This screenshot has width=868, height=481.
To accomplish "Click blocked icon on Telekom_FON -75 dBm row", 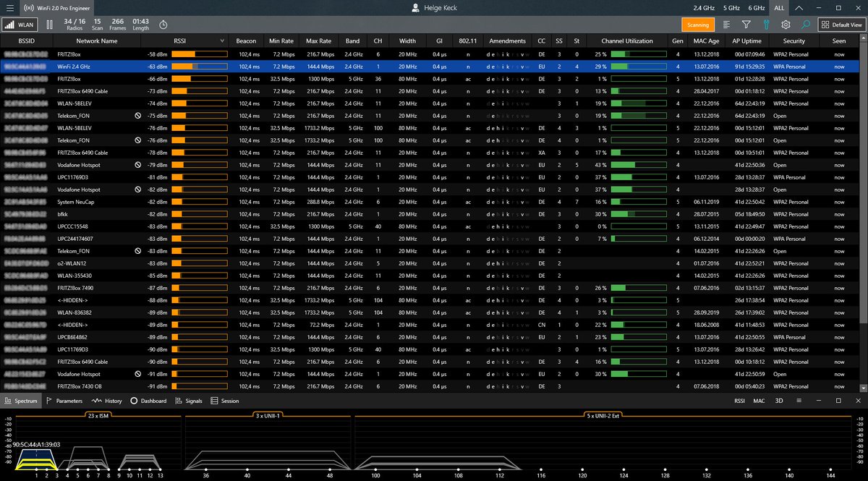I will 138,116.
